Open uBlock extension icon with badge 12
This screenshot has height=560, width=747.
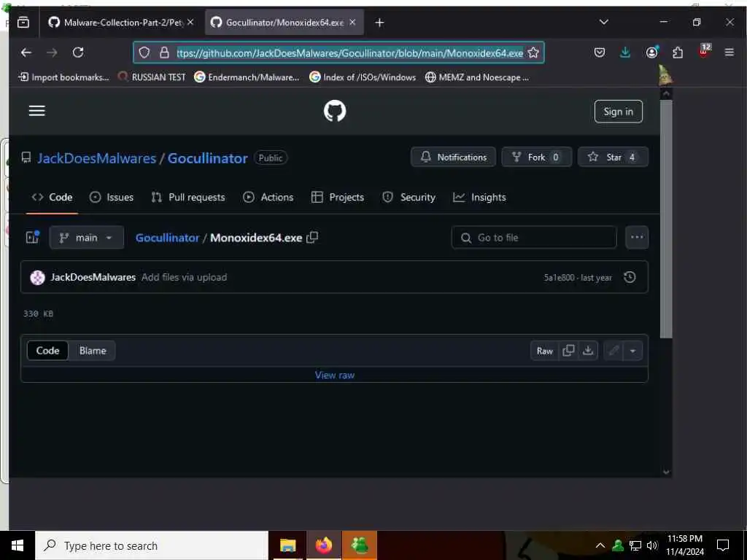pos(704,51)
